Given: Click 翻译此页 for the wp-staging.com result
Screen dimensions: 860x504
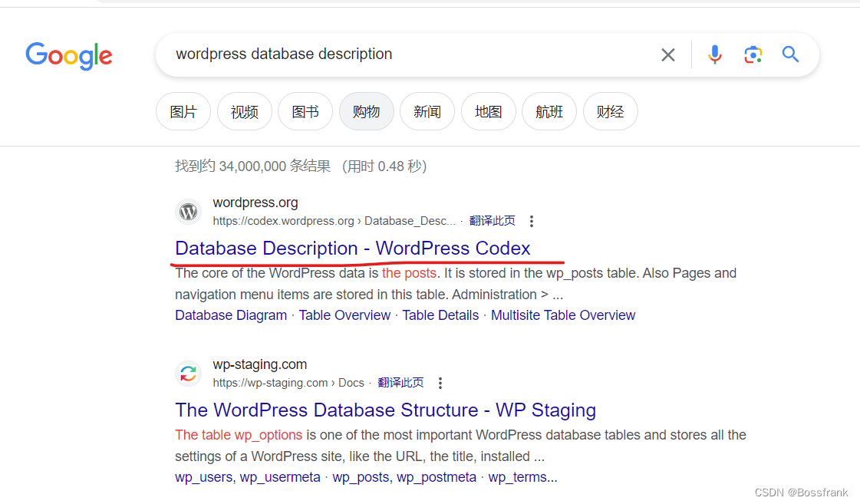Looking at the screenshot, I should tap(400, 383).
